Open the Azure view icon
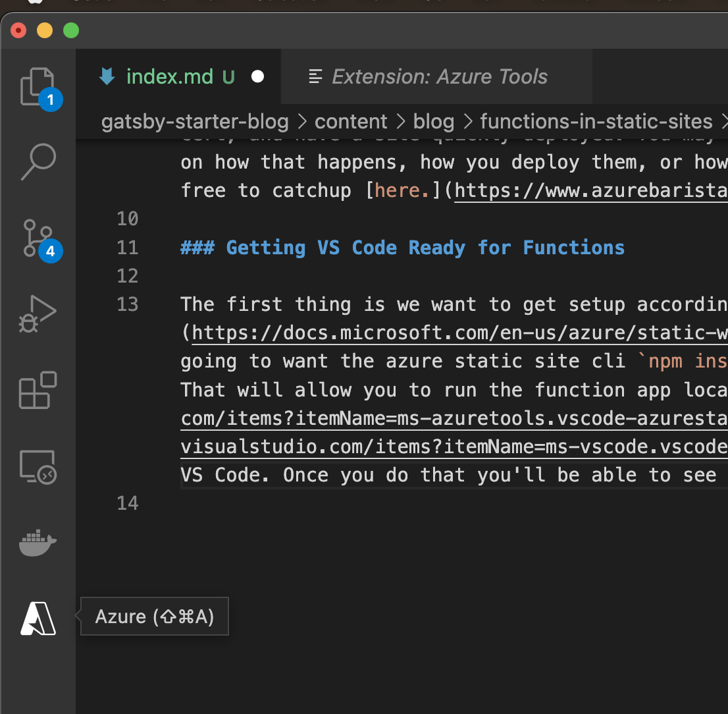 pyautogui.click(x=38, y=619)
